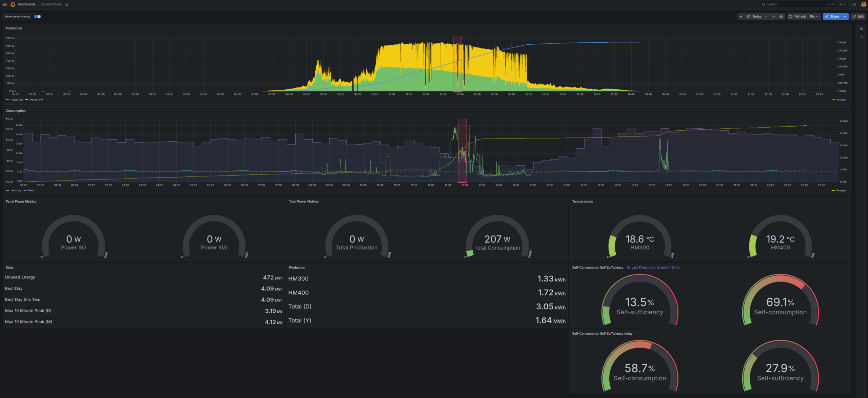Click into the Search input field
This screenshot has height=398, width=868.
click(x=797, y=4)
